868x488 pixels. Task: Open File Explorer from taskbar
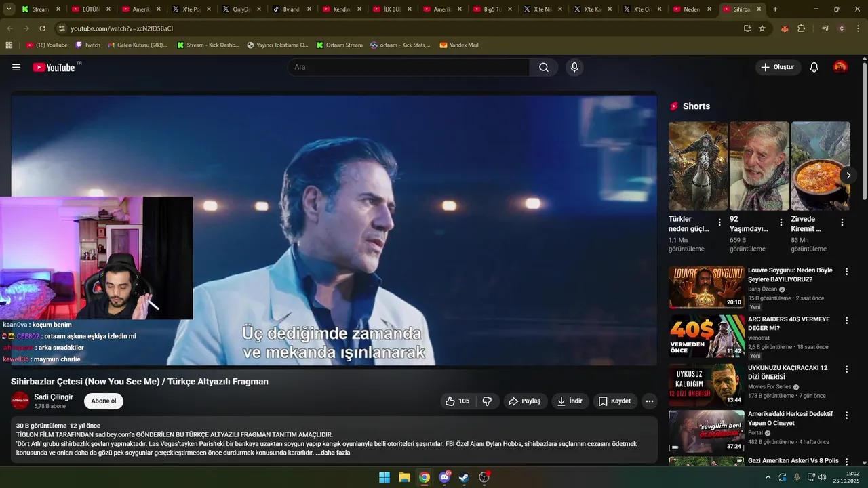click(404, 477)
